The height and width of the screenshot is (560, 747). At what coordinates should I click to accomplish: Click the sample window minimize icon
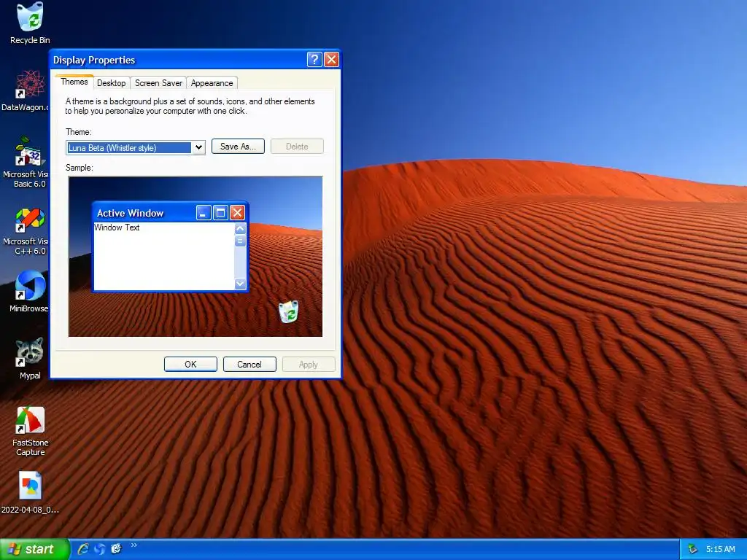pos(204,212)
